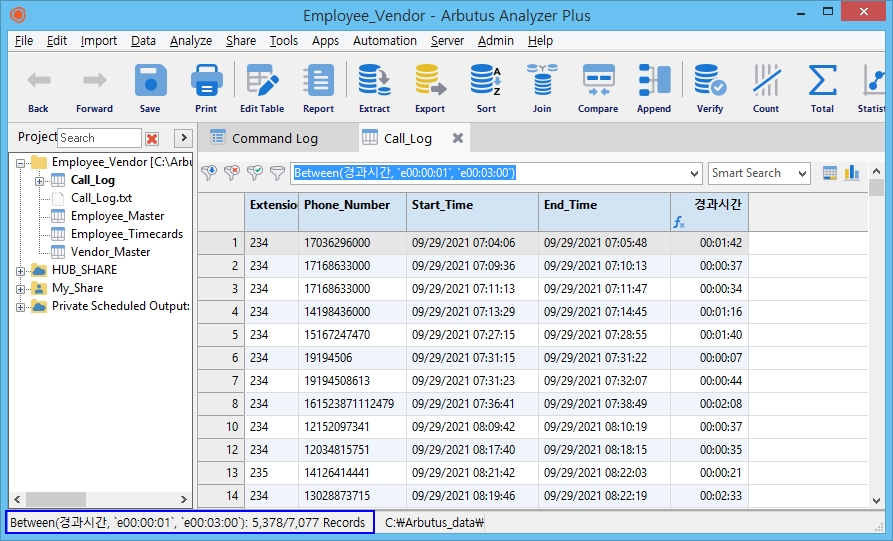Click the plain filter funnel icon

pyautogui.click(x=277, y=173)
